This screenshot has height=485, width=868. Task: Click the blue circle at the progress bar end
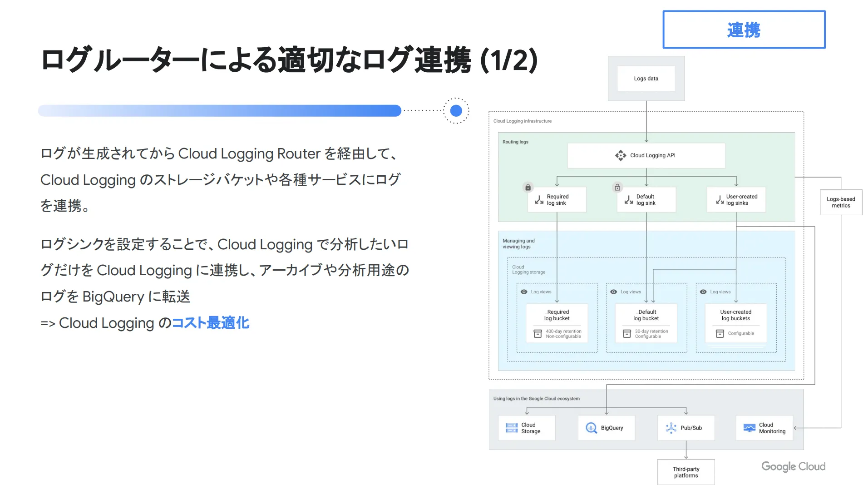[456, 110]
